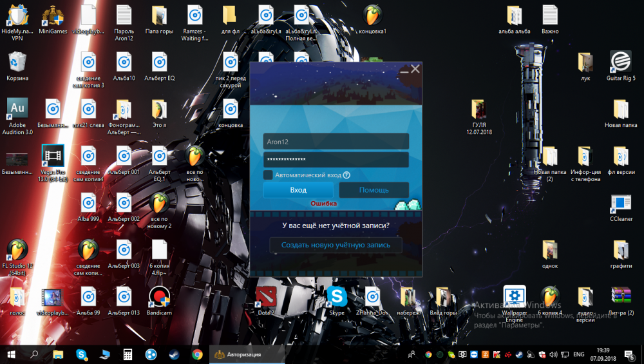Screen dimensions: 644x364
Task: Open Steam from the taskbar
Action: point(174,354)
